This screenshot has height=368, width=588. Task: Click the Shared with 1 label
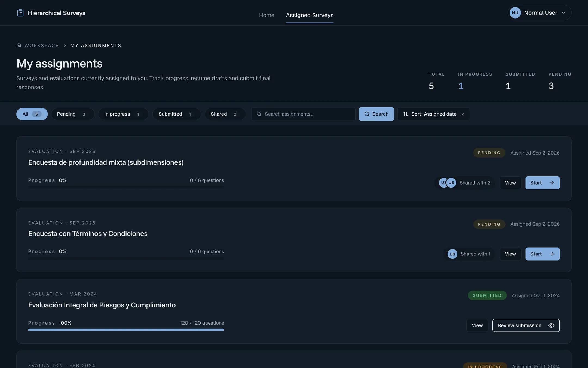(x=475, y=254)
